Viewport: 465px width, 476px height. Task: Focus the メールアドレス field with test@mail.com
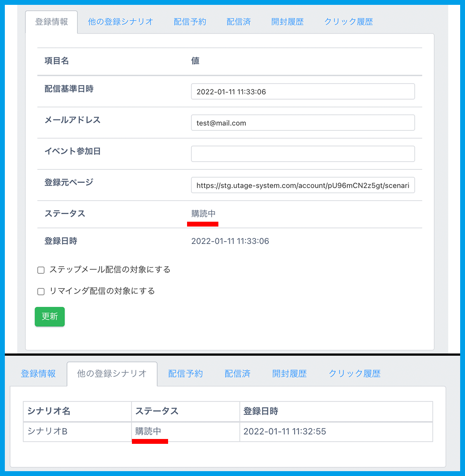(303, 123)
